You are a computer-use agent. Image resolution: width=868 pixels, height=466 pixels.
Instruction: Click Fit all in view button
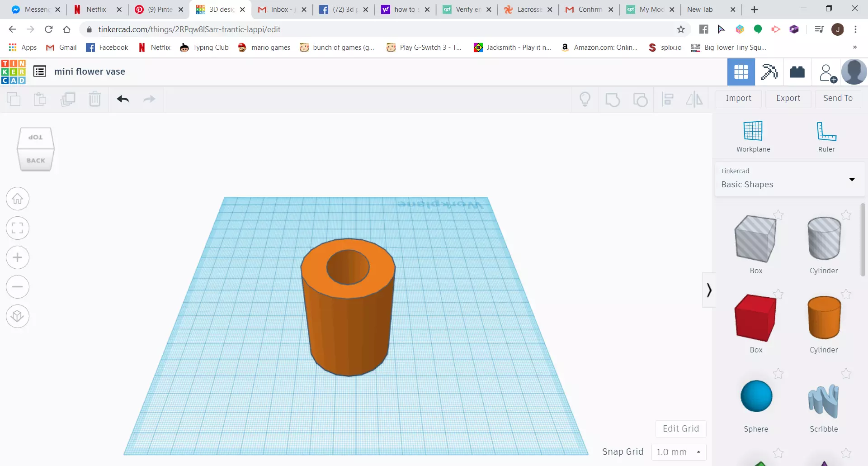[18, 228]
